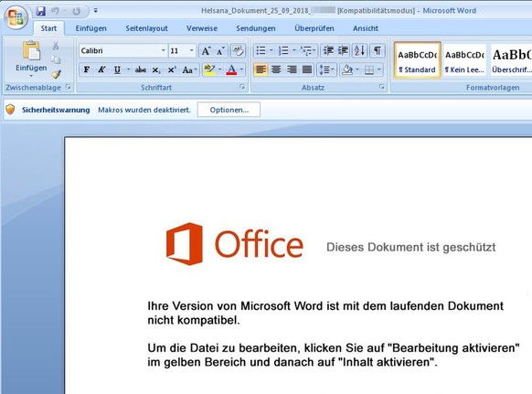The image size is (532, 394).
Task: Apply numbered list formatting
Action: [283, 51]
